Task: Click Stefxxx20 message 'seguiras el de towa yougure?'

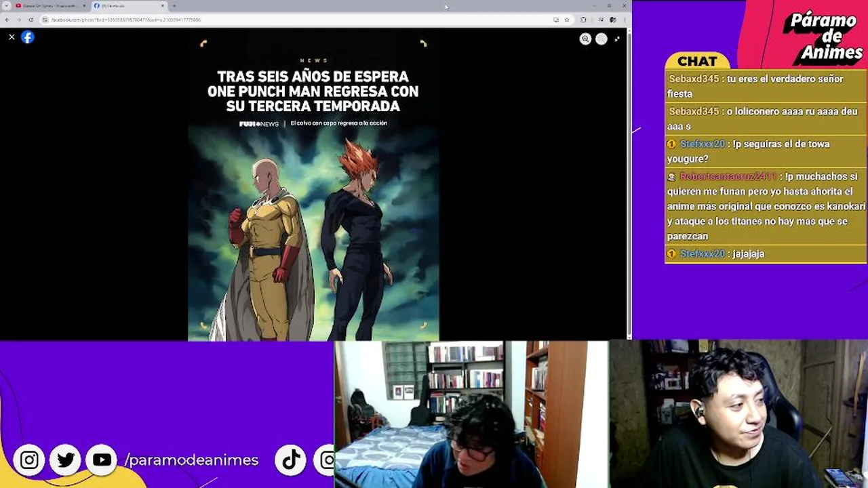Action: pos(765,151)
